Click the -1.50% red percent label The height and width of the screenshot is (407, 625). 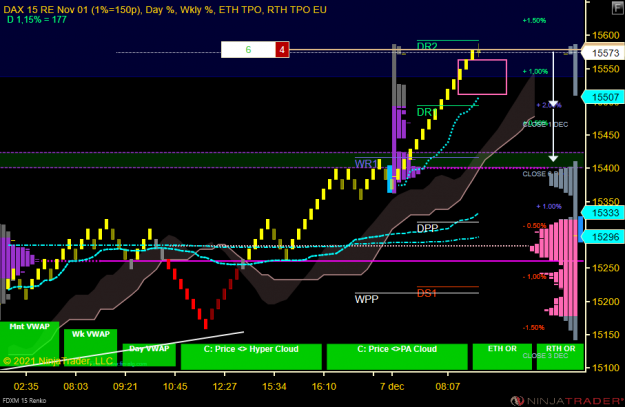533,327
